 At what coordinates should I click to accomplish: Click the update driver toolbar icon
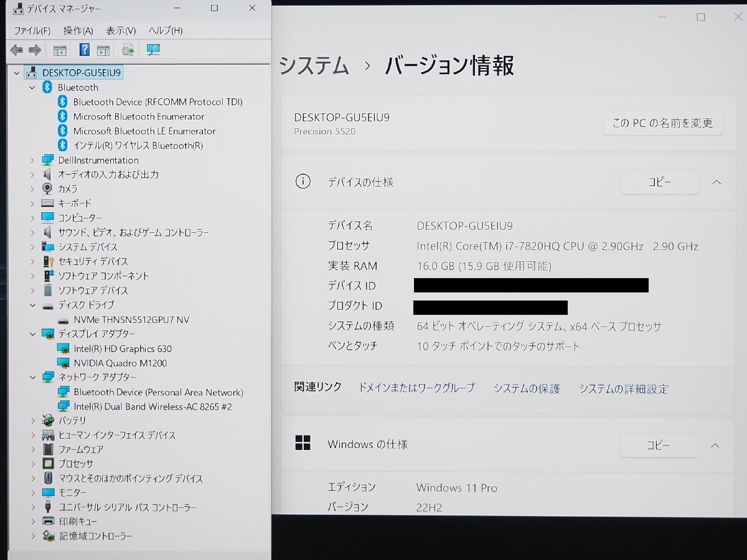(128, 50)
